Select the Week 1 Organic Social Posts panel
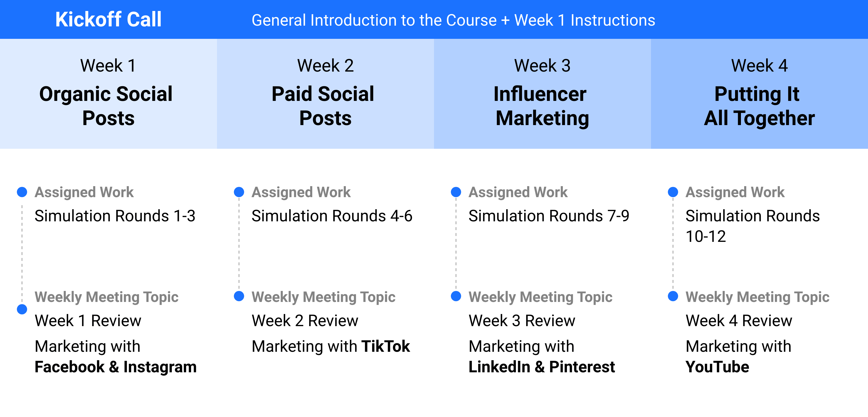 coord(108,94)
